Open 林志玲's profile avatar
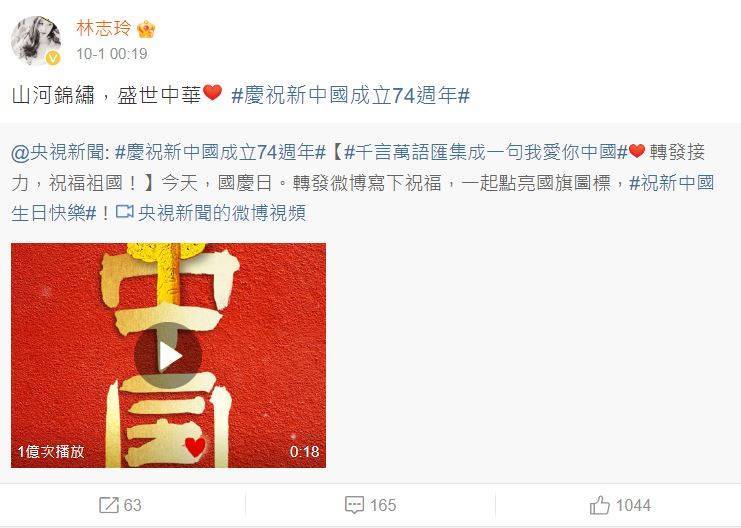 click(x=36, y=41)
